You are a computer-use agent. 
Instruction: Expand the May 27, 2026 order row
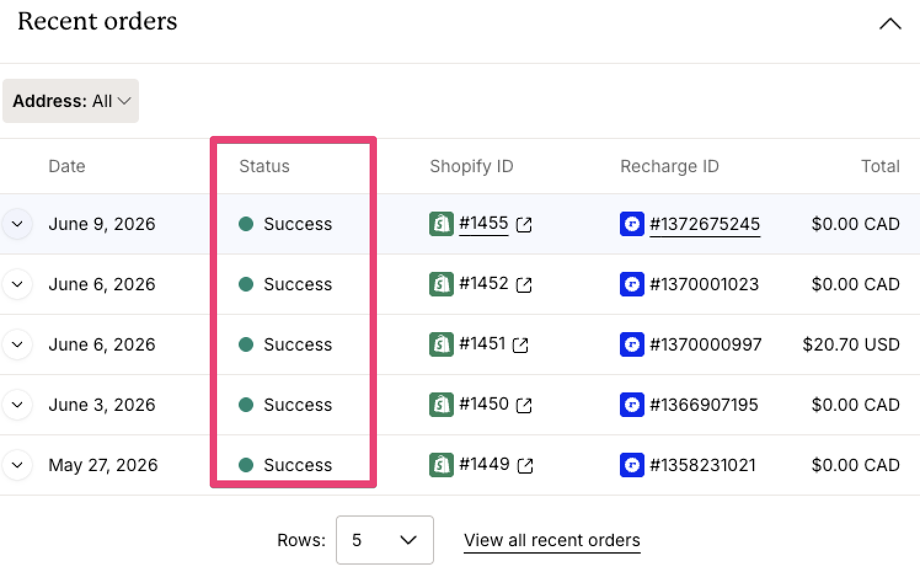17,465
